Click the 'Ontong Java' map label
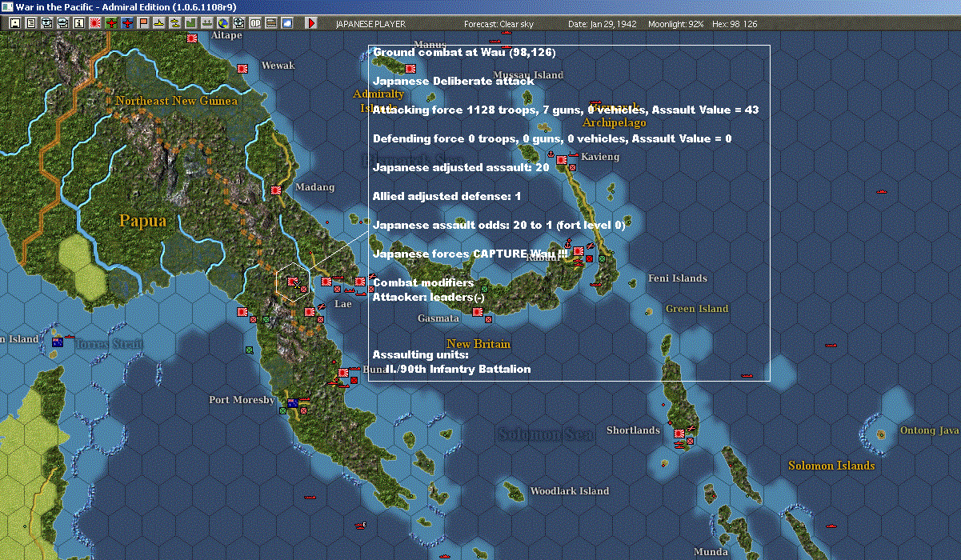This screenshot has height=560, width=961. pos(929,430)
